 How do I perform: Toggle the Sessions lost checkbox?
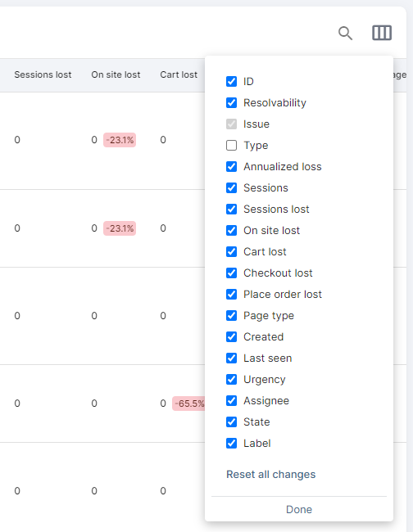(231, 209)
